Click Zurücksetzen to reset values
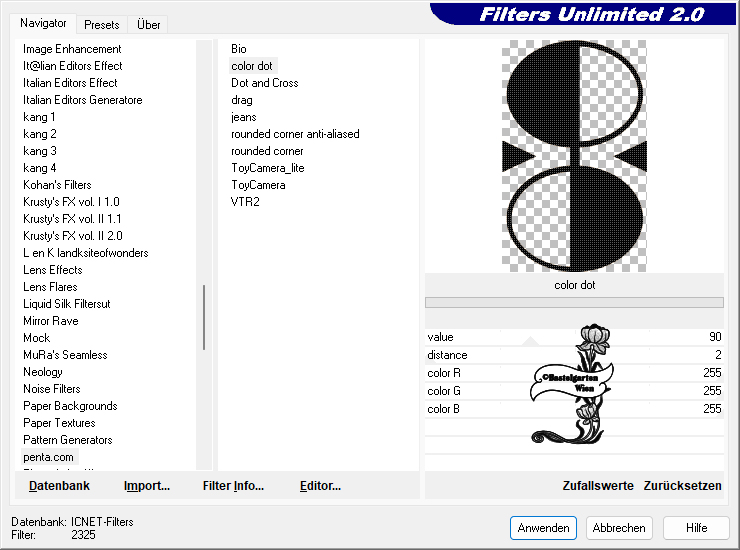 click(x=682, y=486)
